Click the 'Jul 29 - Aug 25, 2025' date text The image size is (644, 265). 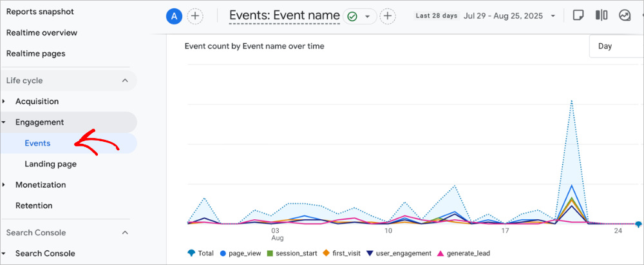click(x=503, y=16)
